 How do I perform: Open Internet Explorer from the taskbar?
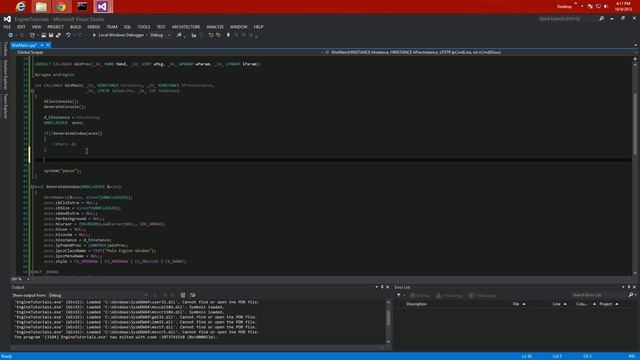[20, 6]
